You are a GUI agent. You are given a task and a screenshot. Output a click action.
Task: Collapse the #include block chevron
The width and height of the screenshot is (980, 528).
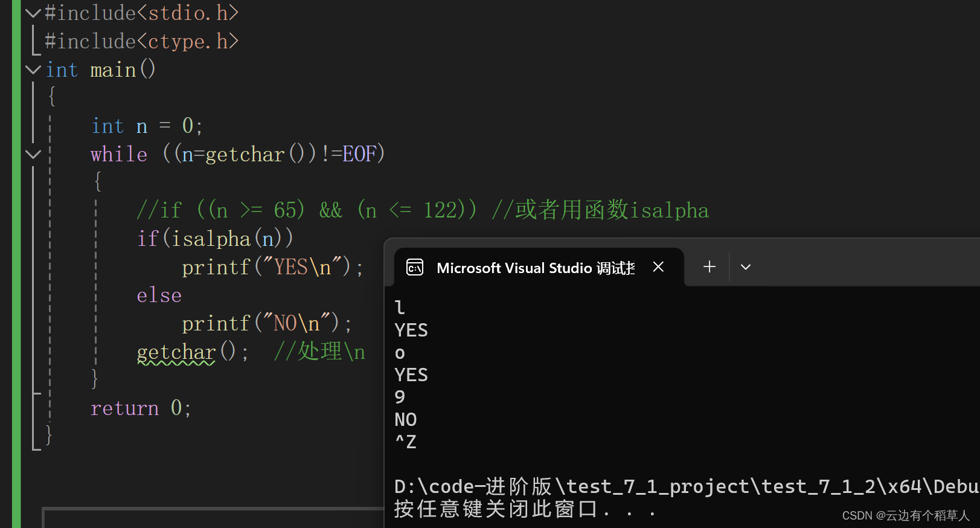click(33, 13)
